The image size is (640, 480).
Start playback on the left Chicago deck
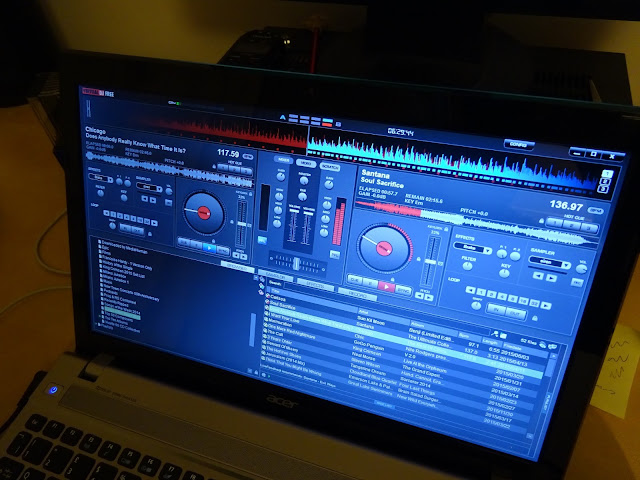click(x=209, y=247)
